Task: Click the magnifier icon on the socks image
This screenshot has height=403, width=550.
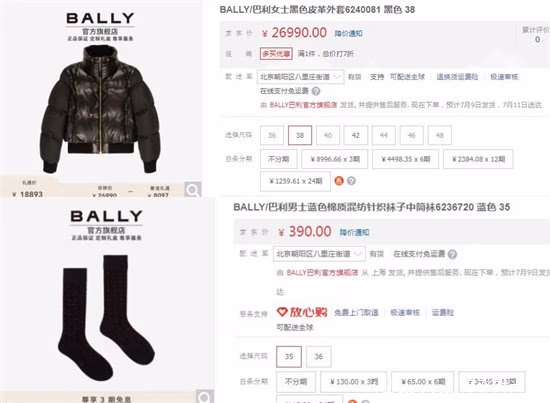Action: click(x=205, y=396)
